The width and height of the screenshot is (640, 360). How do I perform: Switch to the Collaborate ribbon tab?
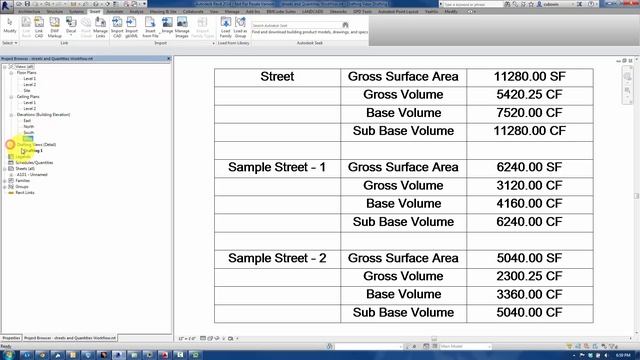click(x=193, y=12)
